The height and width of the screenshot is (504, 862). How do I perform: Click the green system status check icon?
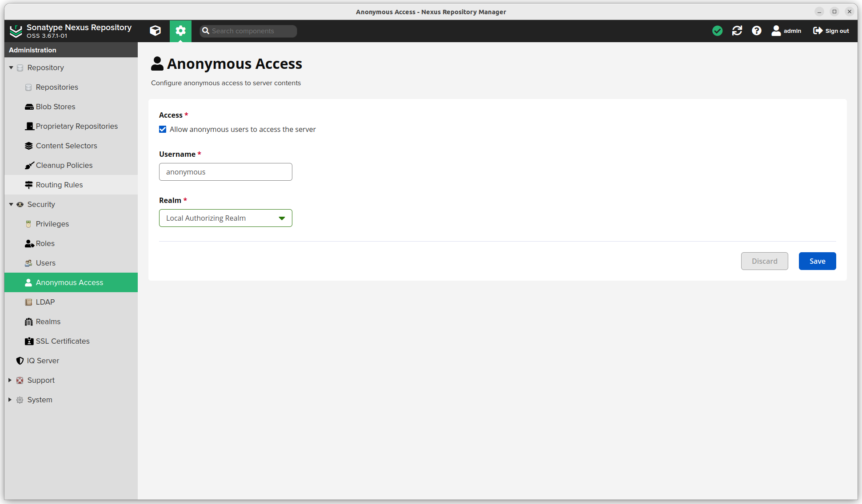click(x=717, y=31)
